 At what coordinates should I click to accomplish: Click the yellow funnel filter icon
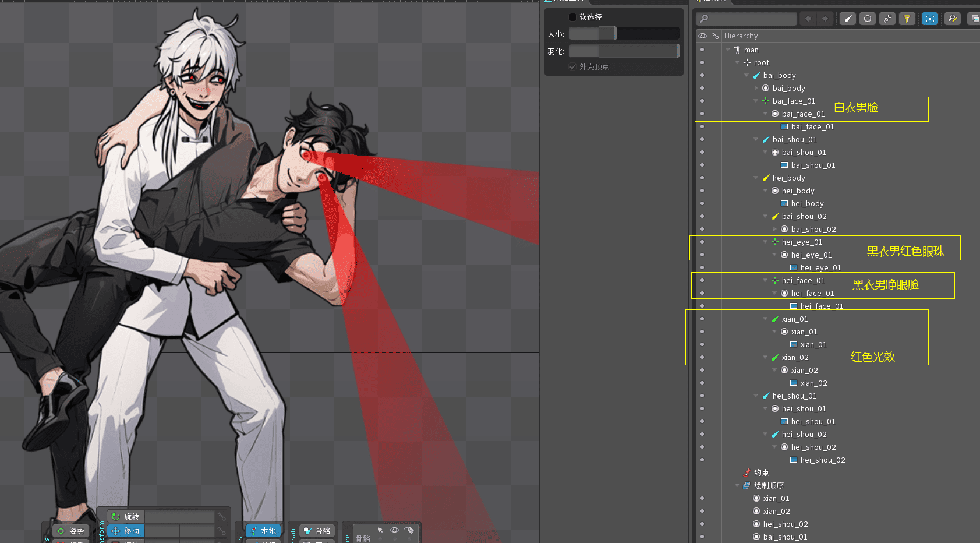click(907, 19)
